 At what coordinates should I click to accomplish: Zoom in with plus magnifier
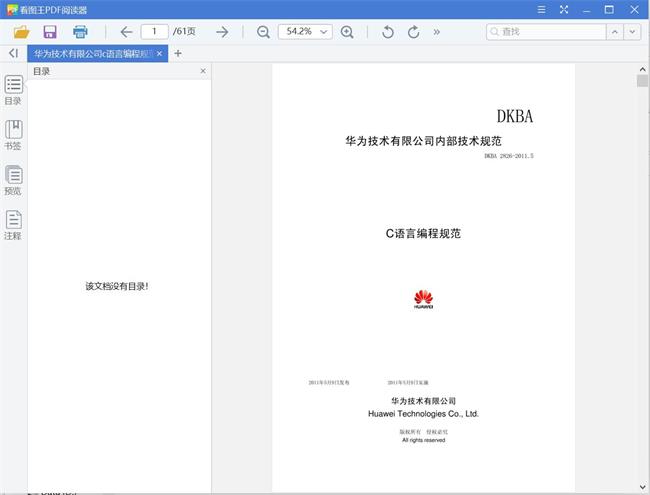[347, 32]
